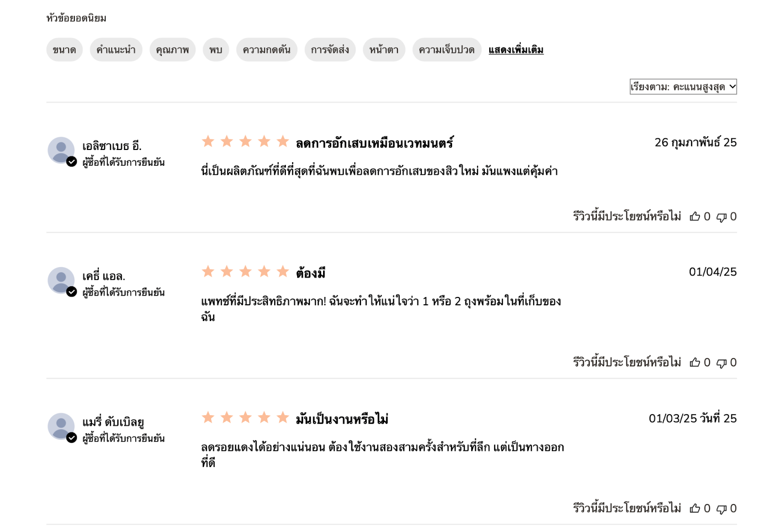Select the พบ topic chip
Image resolution: width=782 pixels, height=532 pixels.
[x=216, y=50]
